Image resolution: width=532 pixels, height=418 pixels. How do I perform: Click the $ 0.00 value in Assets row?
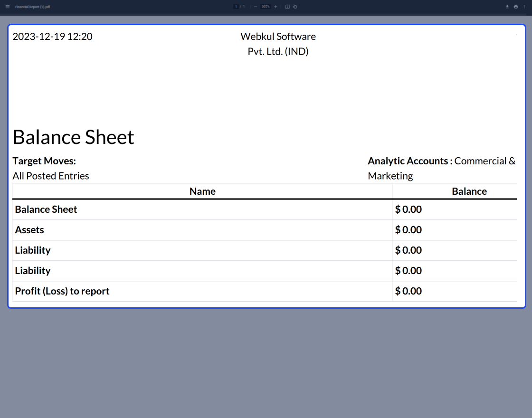[x=408, y=230]
